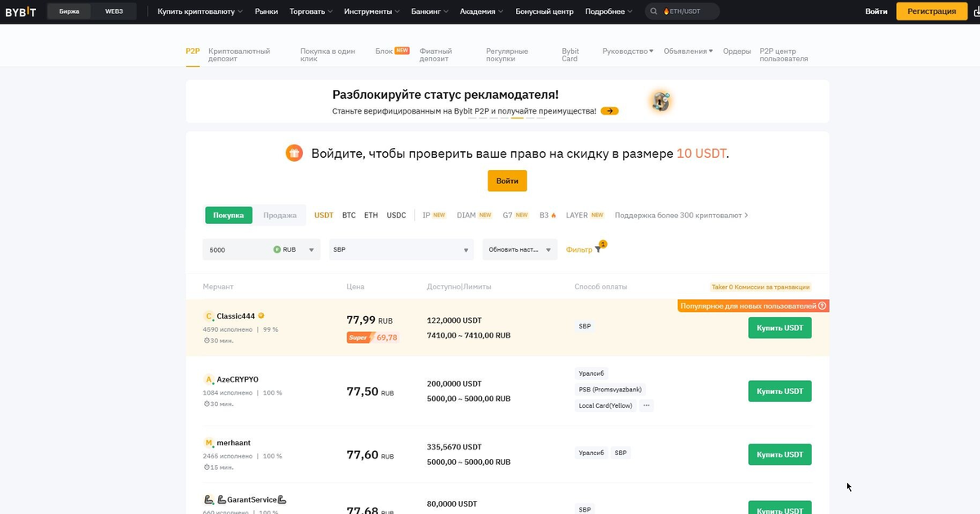Viewport: 980px width, 514px height.
Task: Click the Регистрация button
Action: click(932, 11)
